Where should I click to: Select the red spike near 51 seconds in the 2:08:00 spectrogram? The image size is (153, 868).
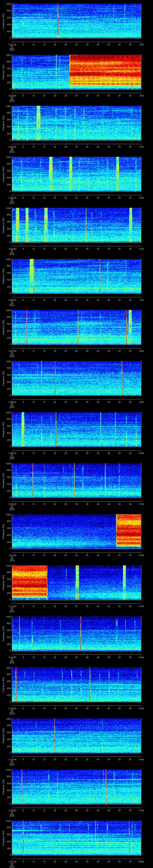(x=122, y=378)
